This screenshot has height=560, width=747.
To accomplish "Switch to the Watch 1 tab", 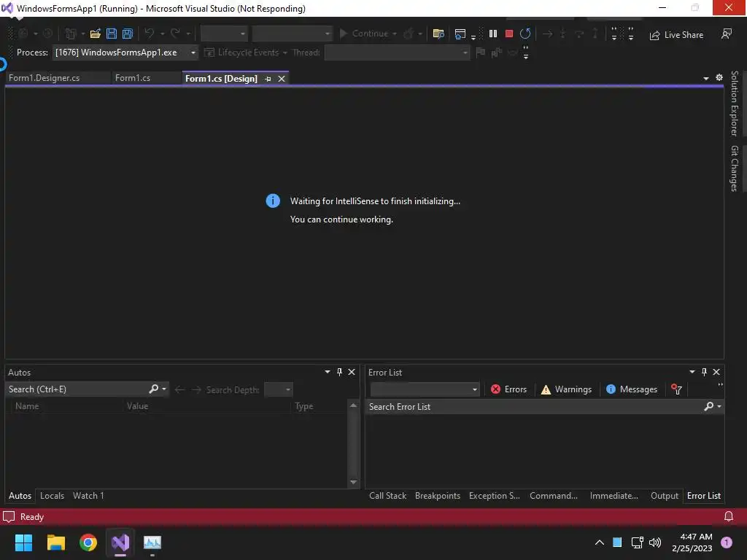I will click(88, 496).
